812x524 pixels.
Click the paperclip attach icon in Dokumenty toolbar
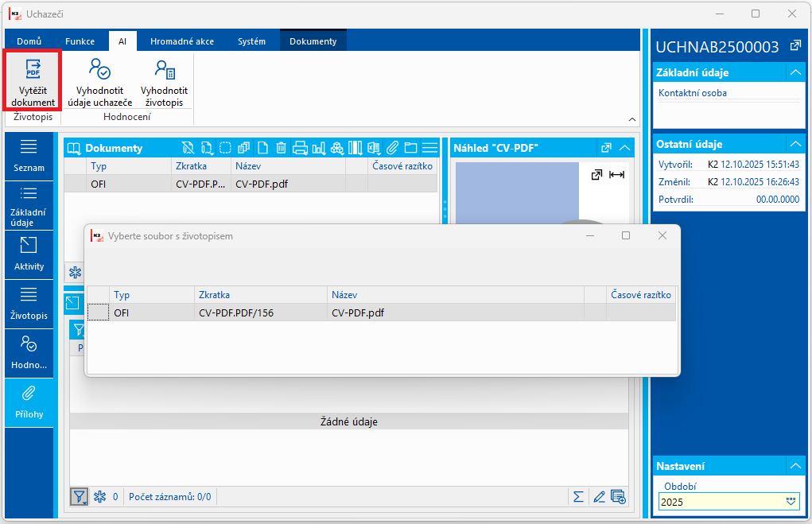[x=393, y=148]
